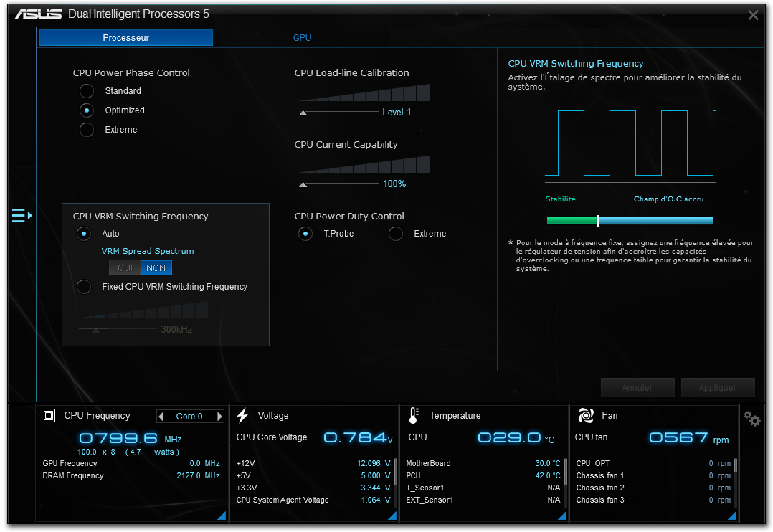Expand the Temperature panel corner triangle
Image resolution: width=773 pixels, height=532 pixels.
(563, 516)
